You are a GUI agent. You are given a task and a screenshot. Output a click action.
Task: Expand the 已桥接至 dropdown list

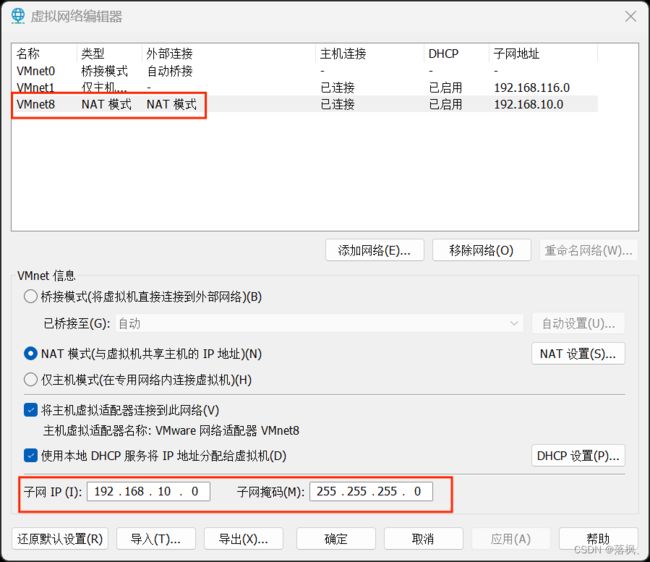(x=319, y=323)
